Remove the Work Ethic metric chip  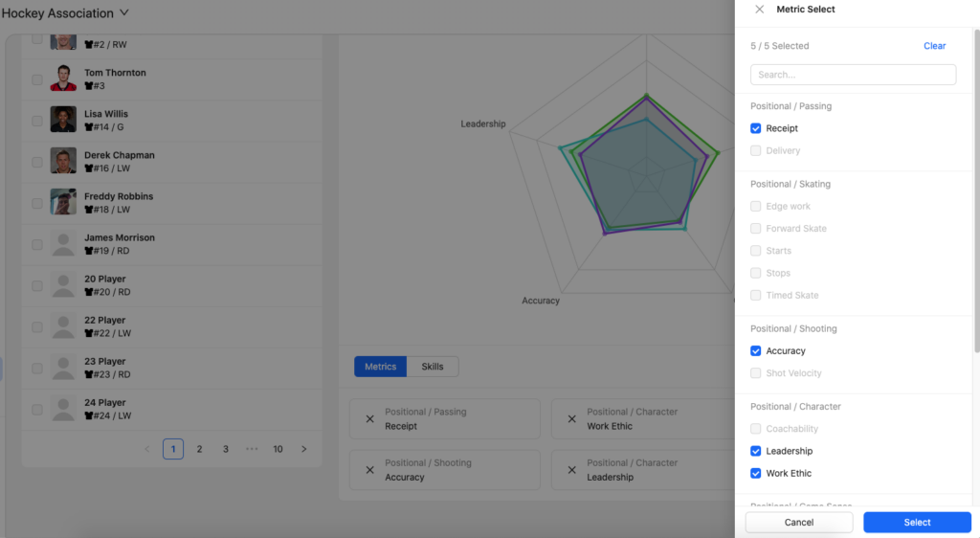(x=571, y=419)
